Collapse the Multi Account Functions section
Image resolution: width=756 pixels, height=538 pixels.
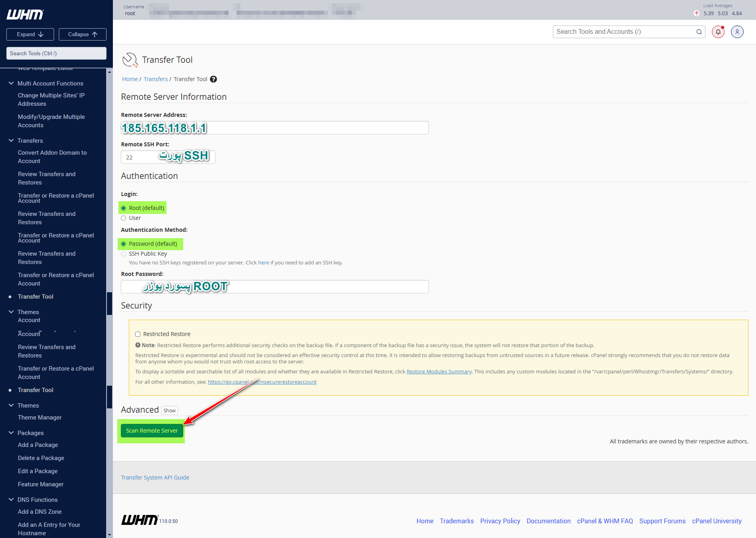click(11, 84)
